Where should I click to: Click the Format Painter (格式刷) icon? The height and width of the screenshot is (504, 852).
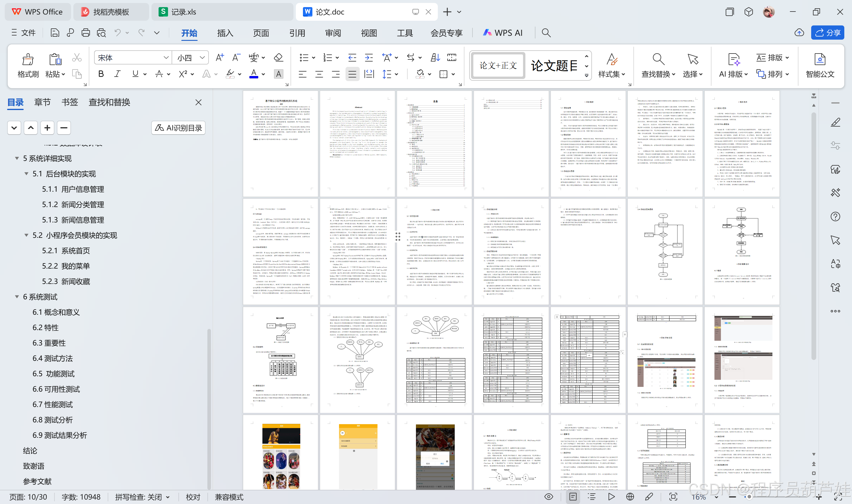coord(28,59)
